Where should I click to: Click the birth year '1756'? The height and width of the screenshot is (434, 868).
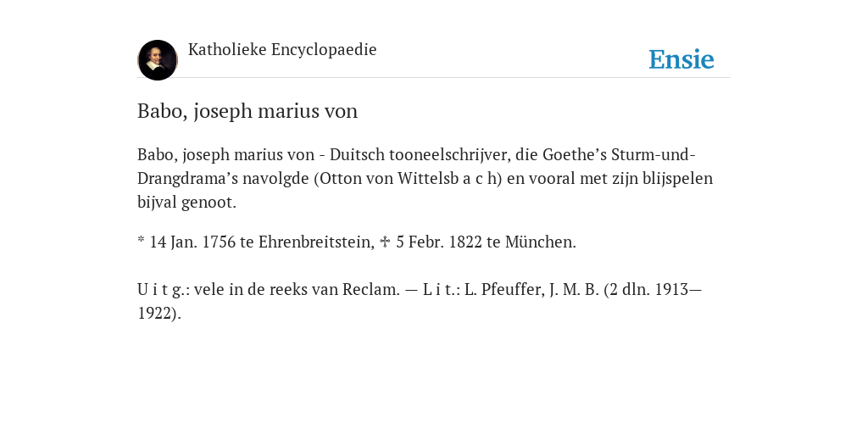(220, 242)
